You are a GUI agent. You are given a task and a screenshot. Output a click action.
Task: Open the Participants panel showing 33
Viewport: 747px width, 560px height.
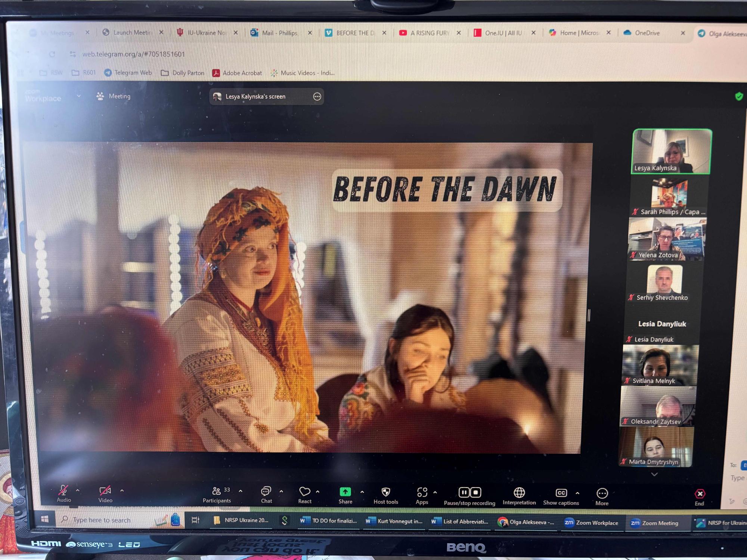217,494
